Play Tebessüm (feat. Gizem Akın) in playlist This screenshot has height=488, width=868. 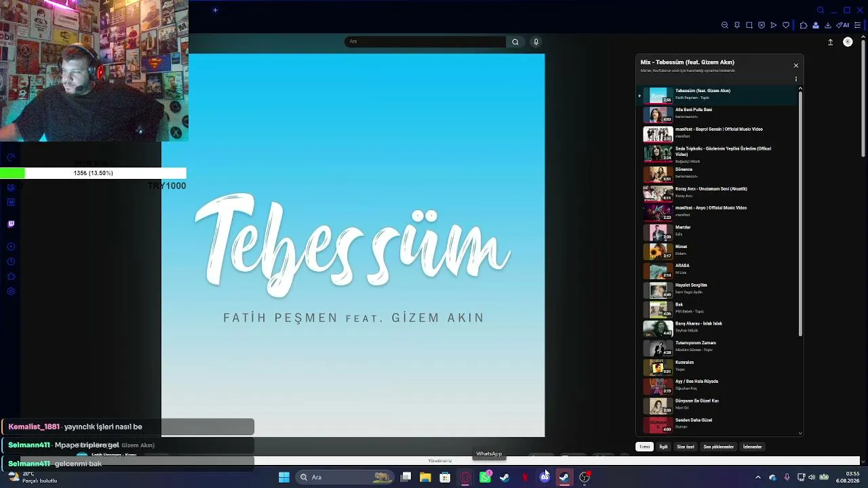(x=717, y=94)
